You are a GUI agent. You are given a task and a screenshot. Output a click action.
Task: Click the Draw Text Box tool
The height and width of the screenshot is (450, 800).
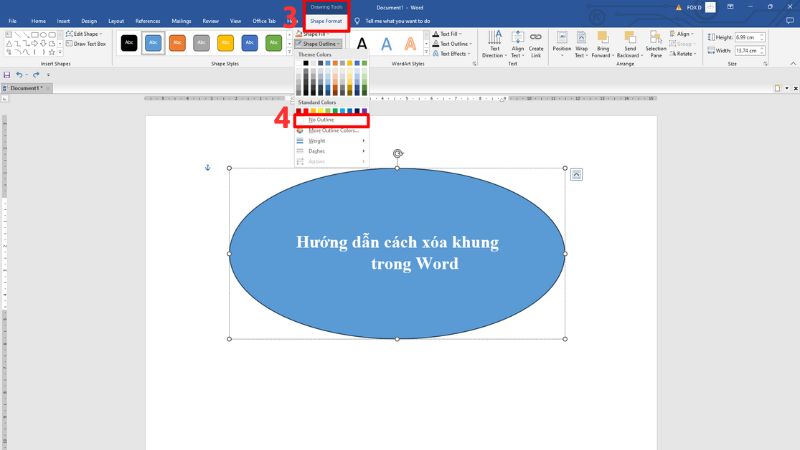[x=86, y=44]
